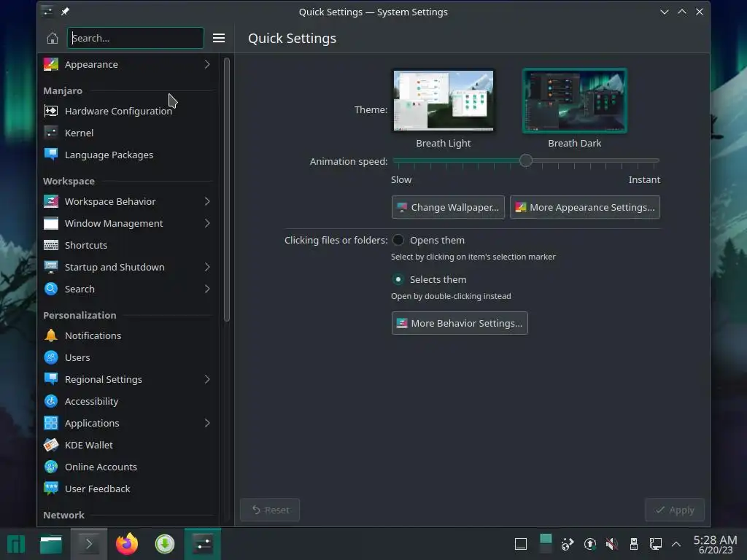Screen dimensions: 747x560
Task: Click the Change Wallpaper button
Action: [448, 208]
